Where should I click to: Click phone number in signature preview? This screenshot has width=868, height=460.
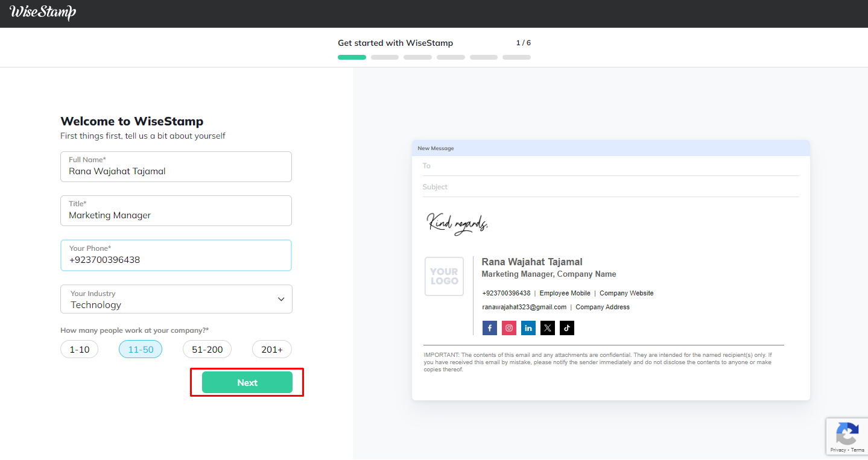pos(506,293)
